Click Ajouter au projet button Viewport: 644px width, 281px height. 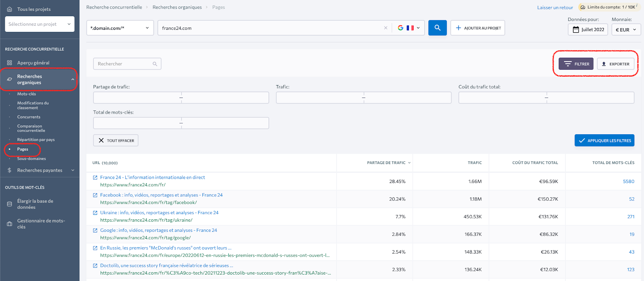coord(478,28)
